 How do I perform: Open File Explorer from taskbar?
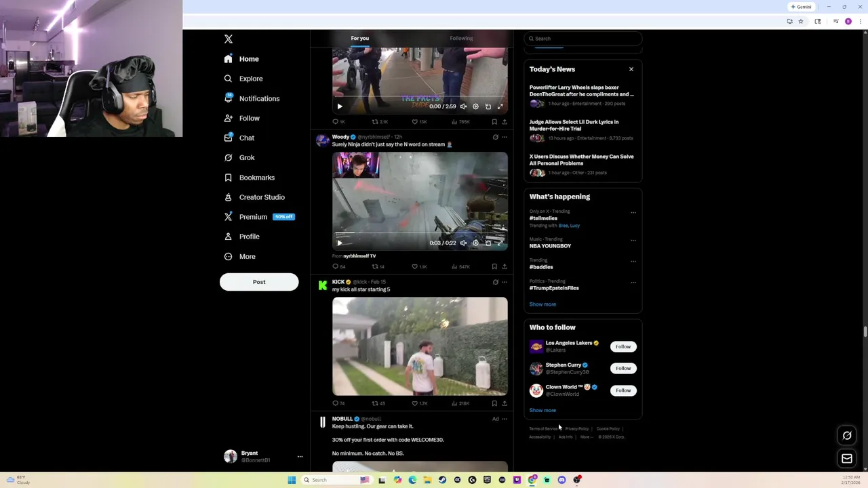click(x=427, y=480)
